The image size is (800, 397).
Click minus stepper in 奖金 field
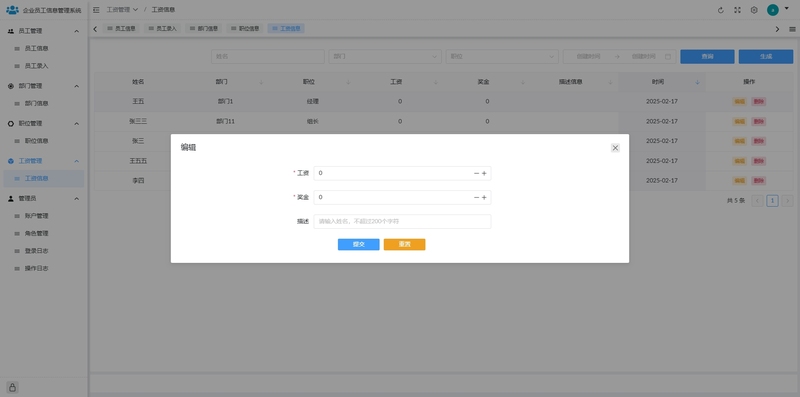(x=477, y=197)
